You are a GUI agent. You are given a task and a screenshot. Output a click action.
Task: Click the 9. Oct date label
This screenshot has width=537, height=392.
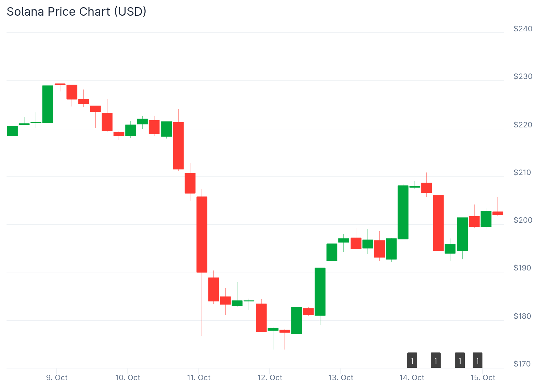pyautogui.click(x=57, y=378)
